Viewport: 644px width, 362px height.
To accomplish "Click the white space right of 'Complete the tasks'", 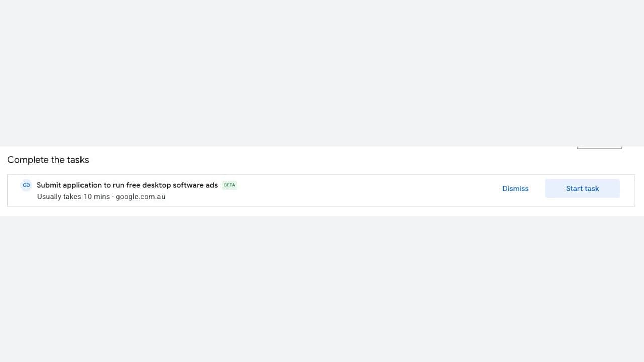I will click(332, 160).
